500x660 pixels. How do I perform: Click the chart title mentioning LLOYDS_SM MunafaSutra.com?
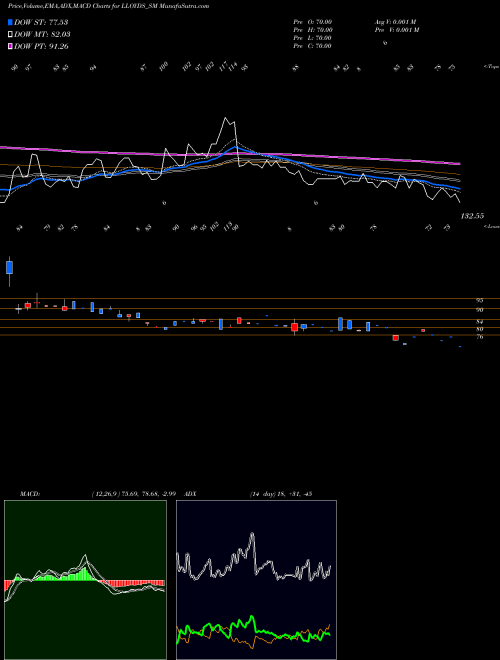click(109, 6)
